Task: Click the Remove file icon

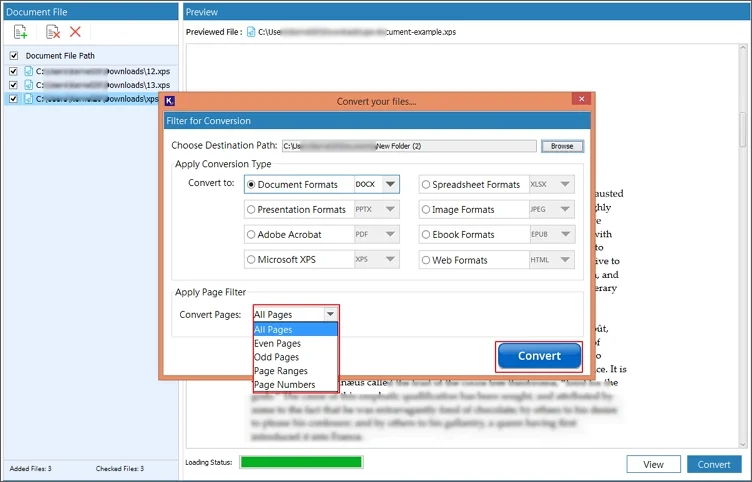Action: [52, 32]
